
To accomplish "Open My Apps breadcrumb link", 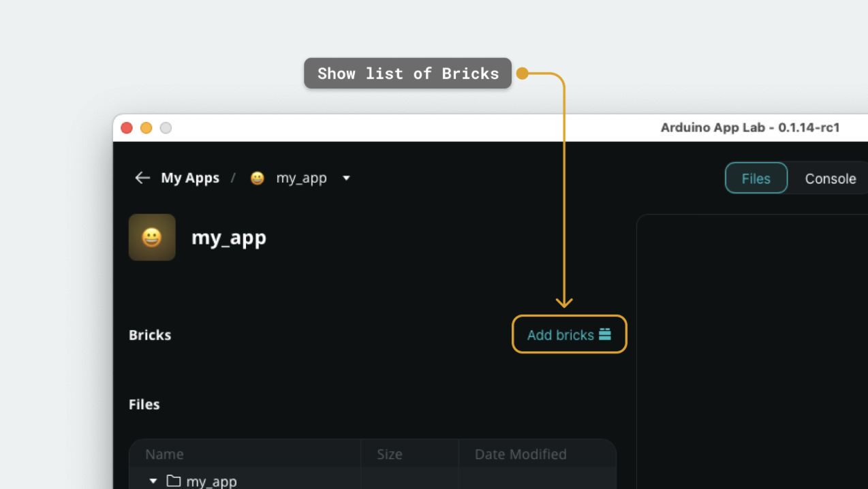I will (x=190, y=178).
